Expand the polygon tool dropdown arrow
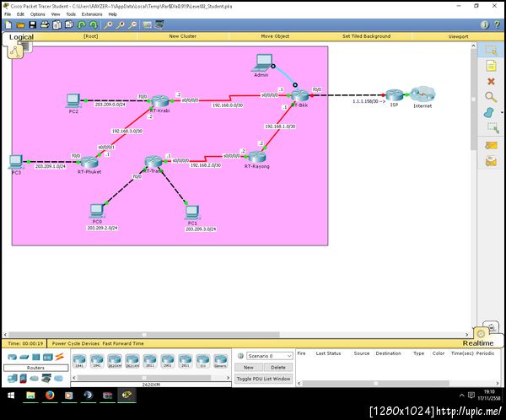Screen dimensions: 506x420 502,112
